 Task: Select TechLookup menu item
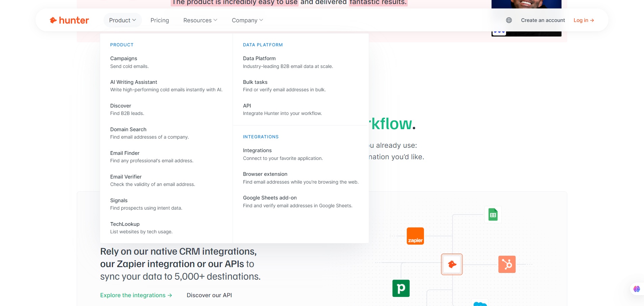click(125, 224)
